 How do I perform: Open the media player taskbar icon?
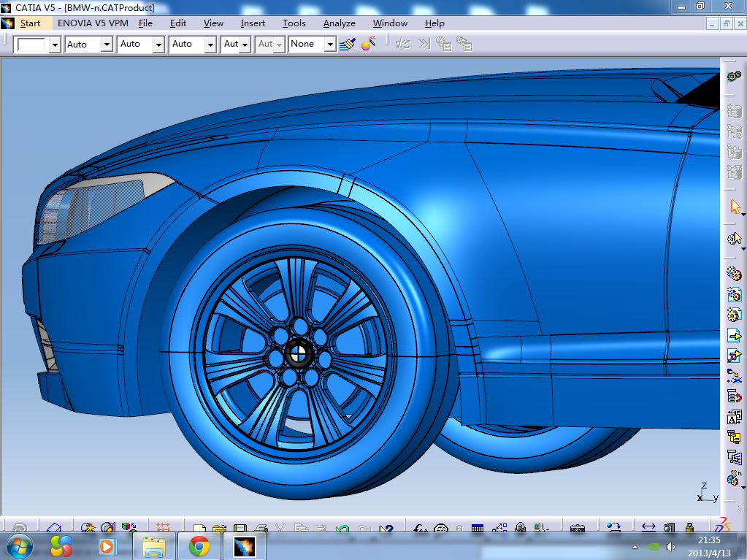click(x=106, y=546)
